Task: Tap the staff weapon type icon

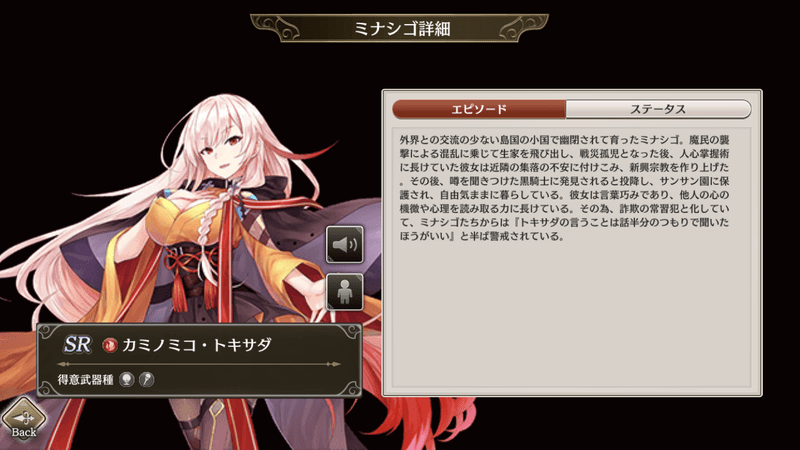Action: pyautogui.click(x=146, y=380)
